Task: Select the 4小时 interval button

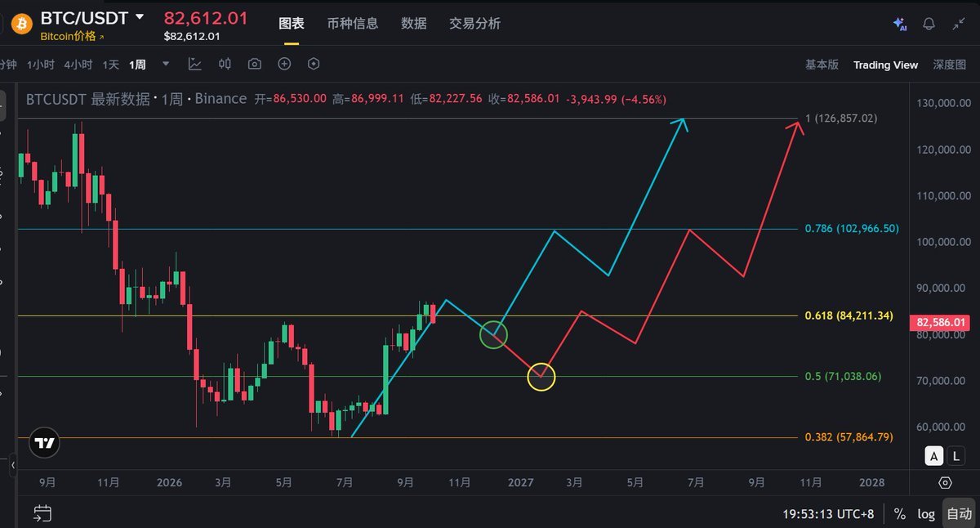Action: pyautogui.click(x=78, y=65)
